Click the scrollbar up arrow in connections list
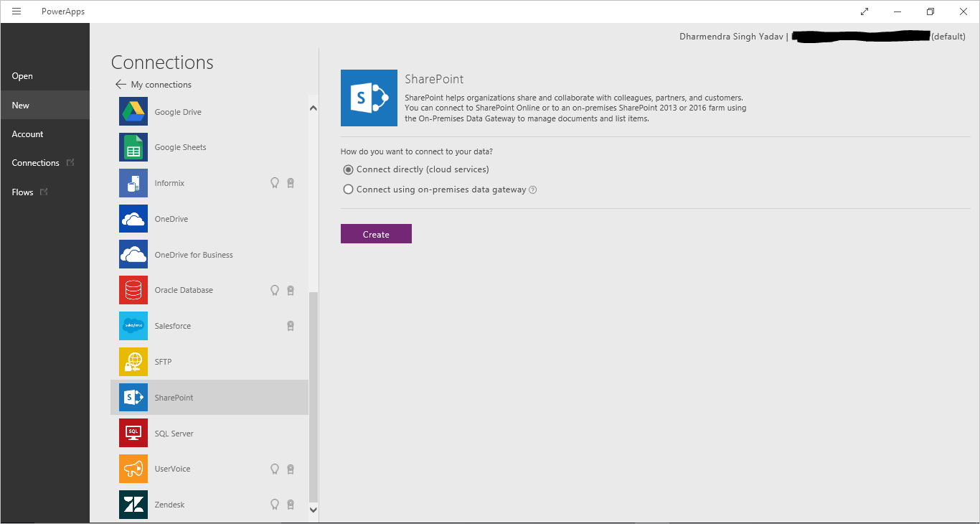This screenshot has height=524, width=980. point(313,108)
